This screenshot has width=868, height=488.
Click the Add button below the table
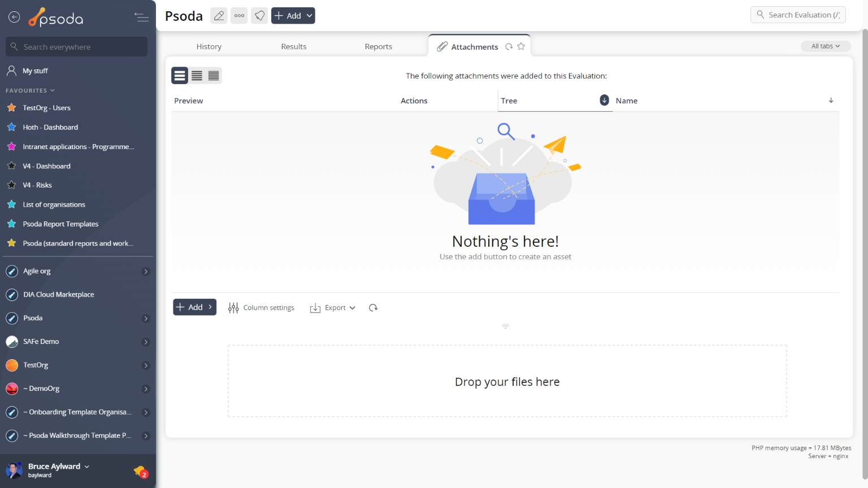(x=194, y=307)
